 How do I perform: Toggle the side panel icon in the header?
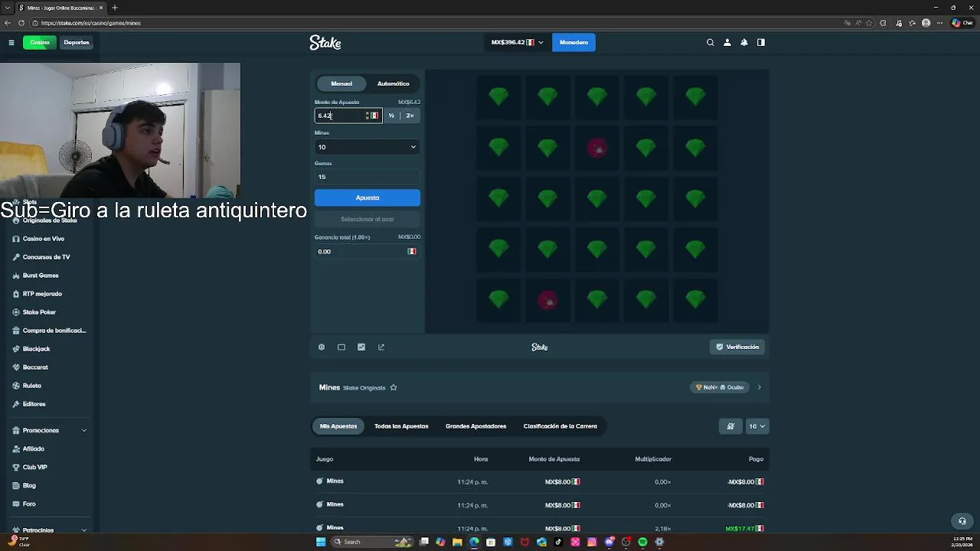click(x=761, y=42)
